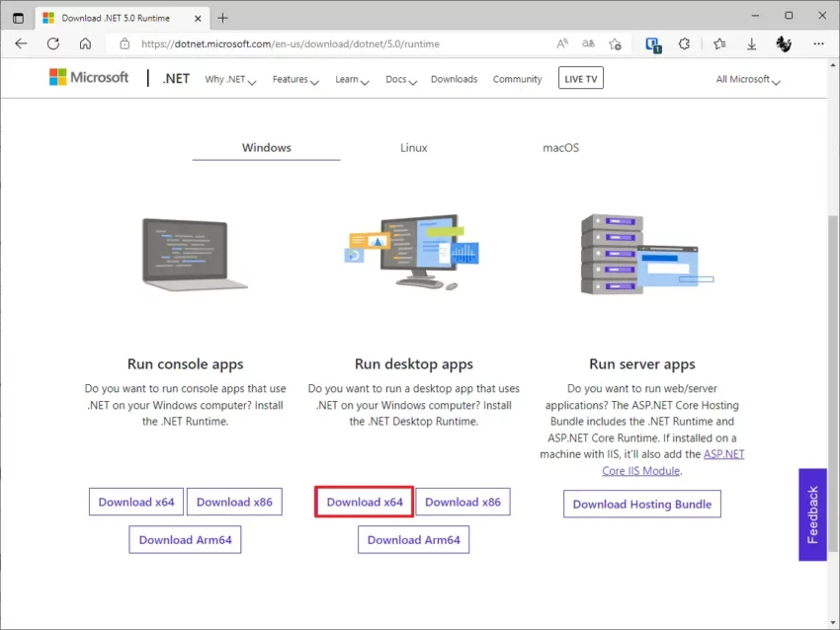Click the scrollbar up arrow
840x630 pixels.
(x=832, y=65)
